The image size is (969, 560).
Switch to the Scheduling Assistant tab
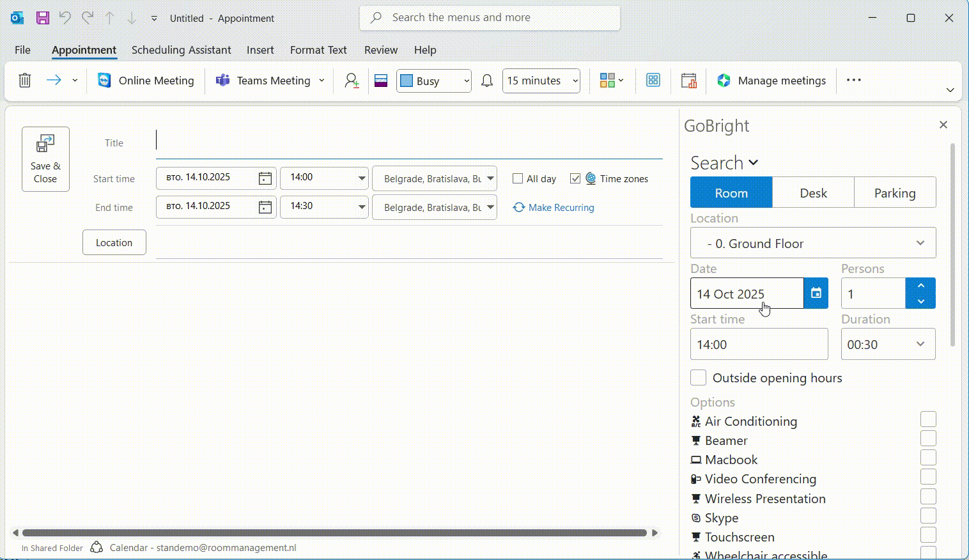181,50
